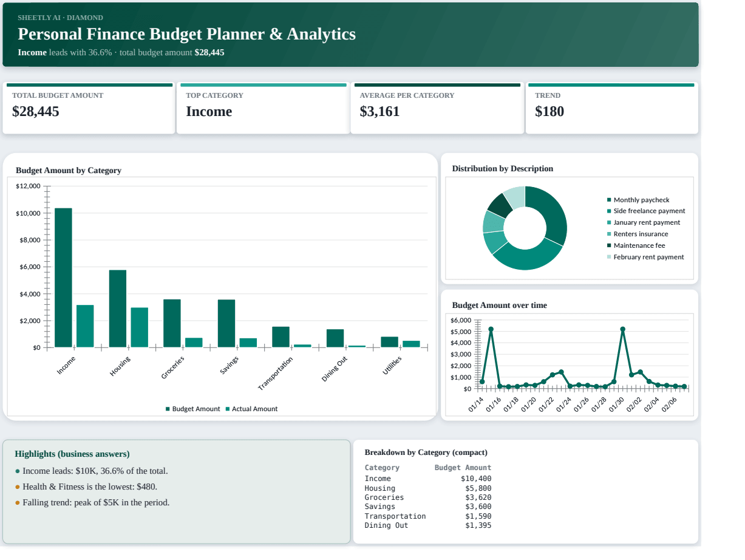
Task: Click the Budget Amount legend swatch
Action: tap(168, 409)
